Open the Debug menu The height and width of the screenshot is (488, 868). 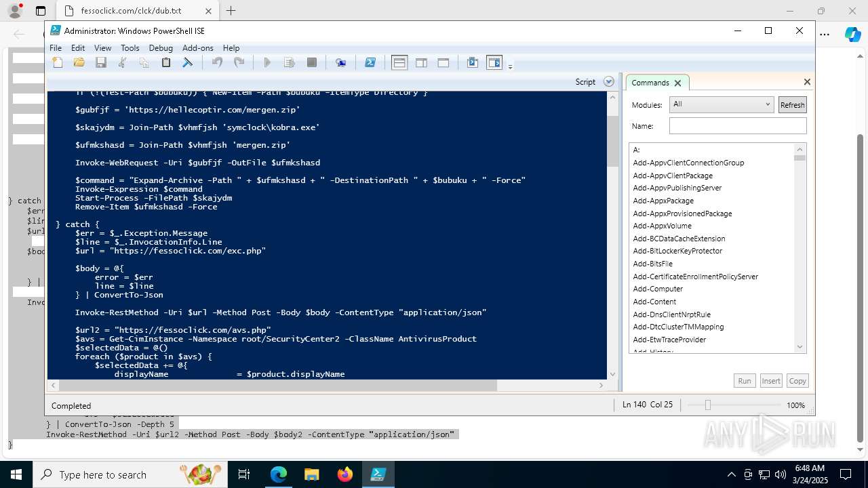point(161,48)
